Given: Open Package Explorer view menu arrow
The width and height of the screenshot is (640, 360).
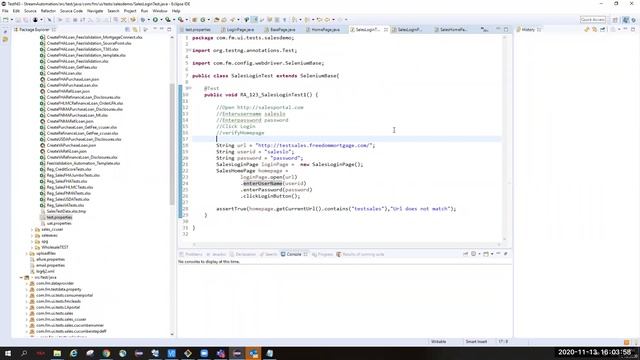Looking at the screenshot, I should [x=146, y=29].
